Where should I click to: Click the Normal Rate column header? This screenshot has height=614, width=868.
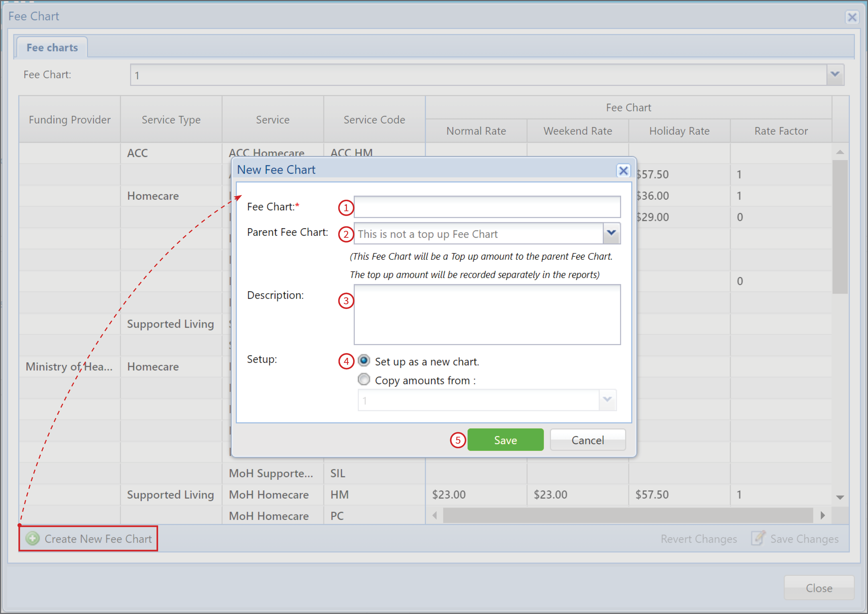(476, 131)
